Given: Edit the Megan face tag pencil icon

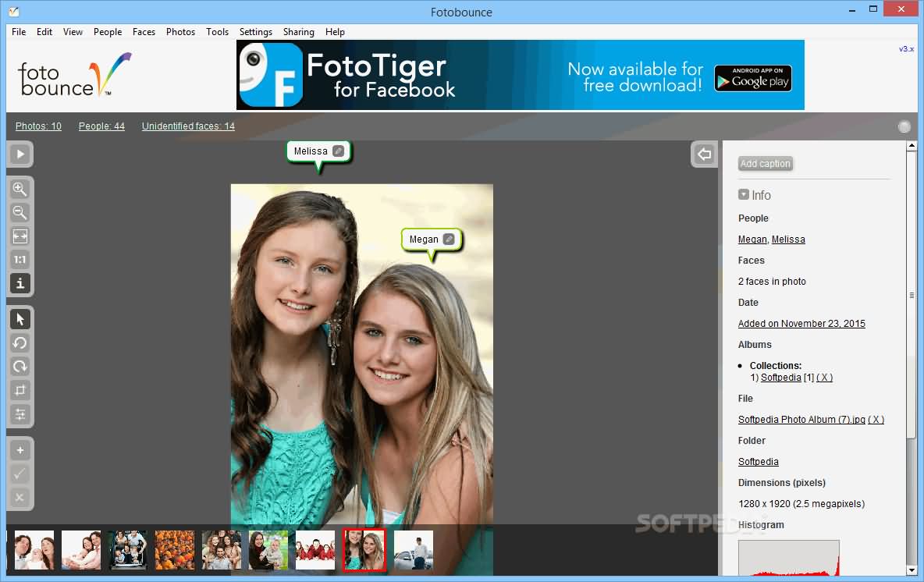Looking at the screenshot, I should pyautogui.click(x=449, y=239).
